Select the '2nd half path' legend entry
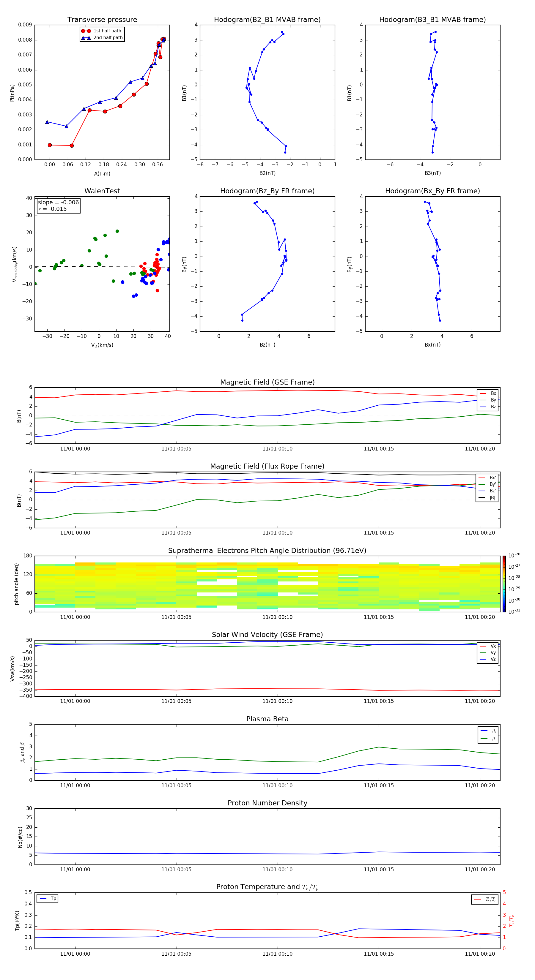535x980 pixels. 102,38
